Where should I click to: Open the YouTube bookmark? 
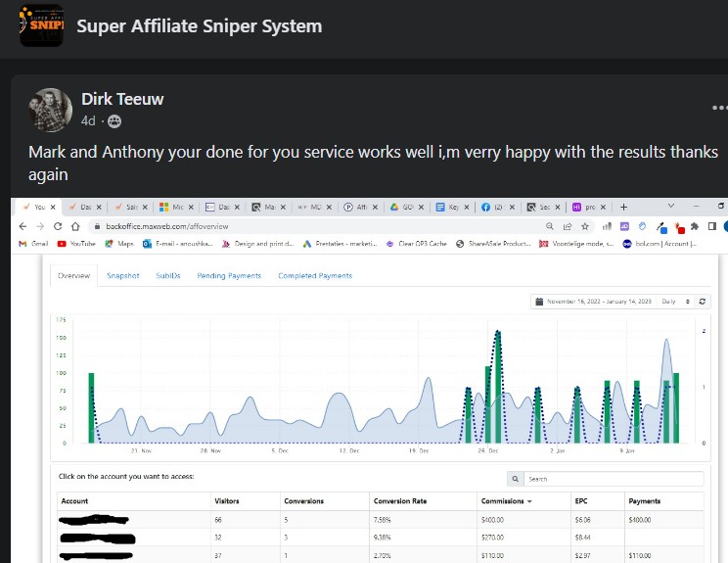[76, 244]
